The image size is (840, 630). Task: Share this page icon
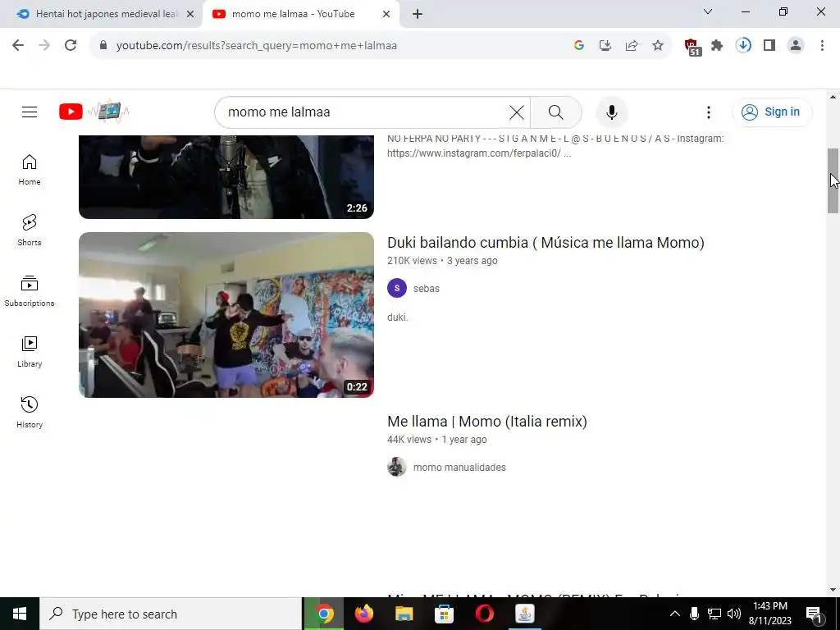click(x=632, y=46)
